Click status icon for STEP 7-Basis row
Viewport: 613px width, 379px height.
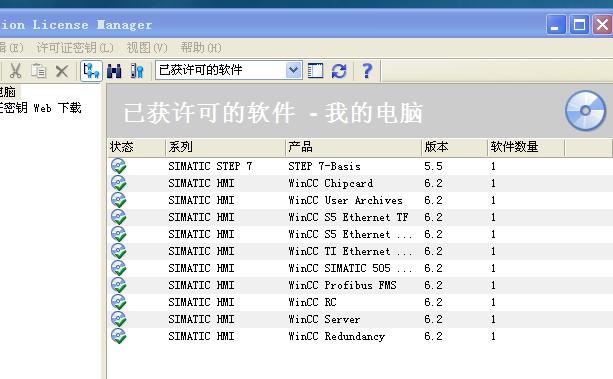(118, 166)
